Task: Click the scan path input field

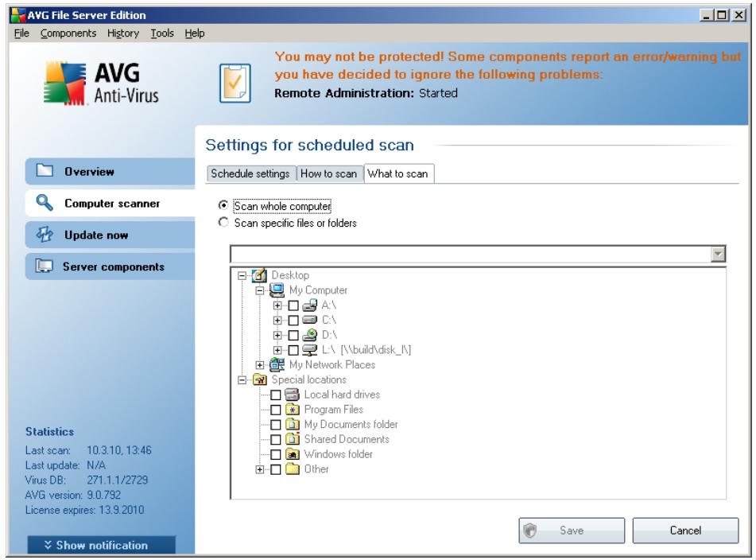Action: pyautogui.click(x=471, y=254)
